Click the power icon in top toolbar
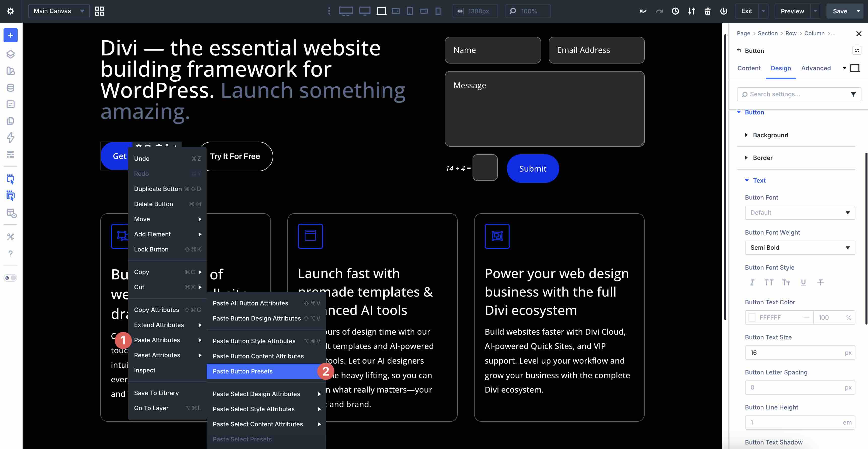 point(724,11)
